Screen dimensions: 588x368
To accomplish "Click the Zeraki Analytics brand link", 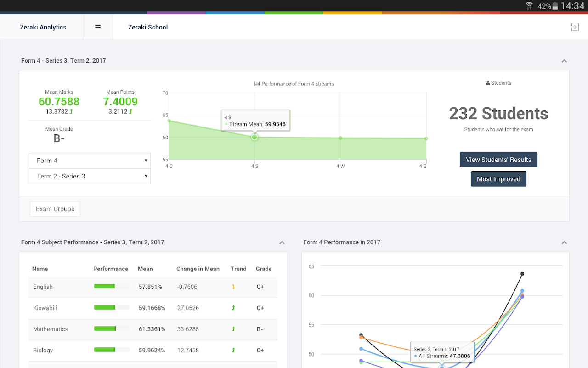I will coord(43,27).
